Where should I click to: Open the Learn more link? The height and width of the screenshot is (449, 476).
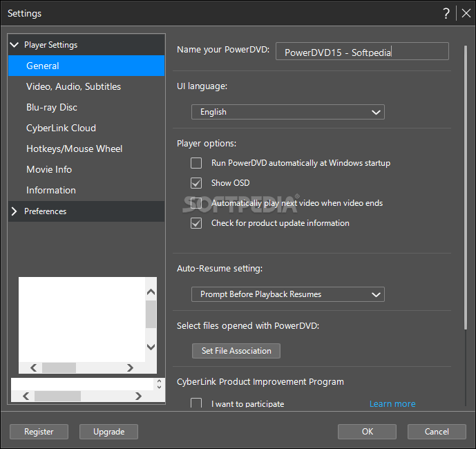[x=392, y=404]
